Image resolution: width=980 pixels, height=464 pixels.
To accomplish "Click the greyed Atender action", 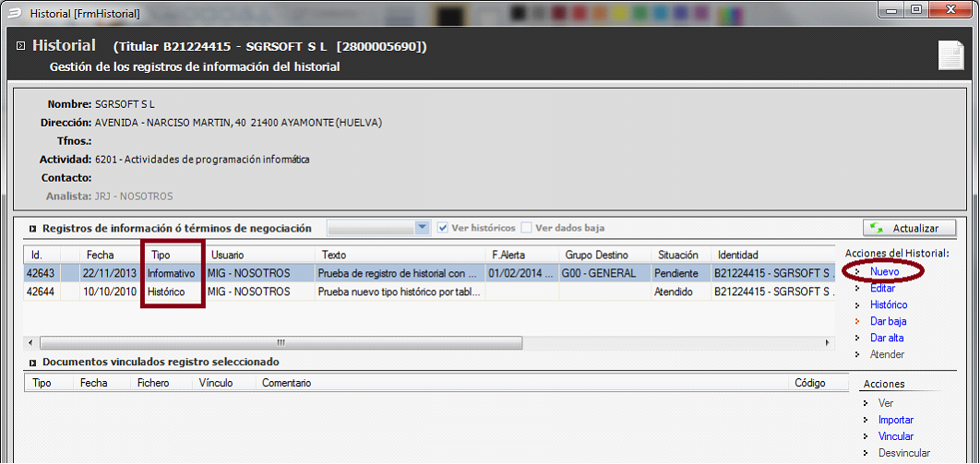I will (887, 354).
